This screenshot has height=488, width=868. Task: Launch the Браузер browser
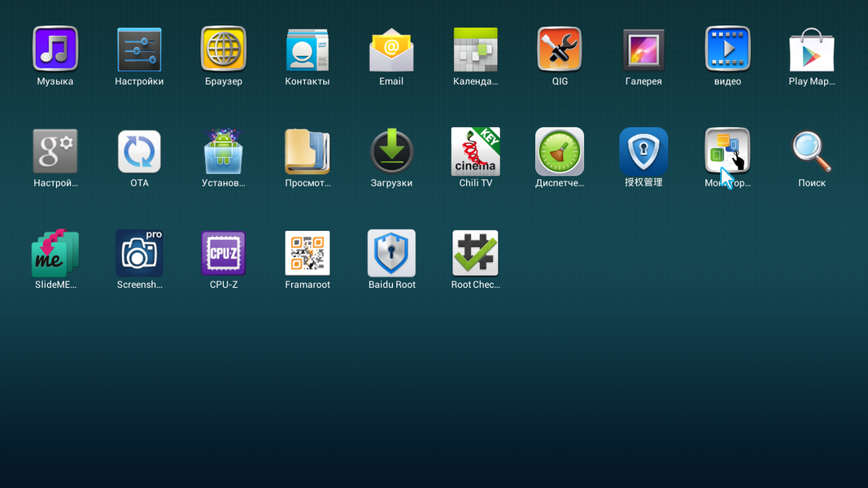[224, 50]
